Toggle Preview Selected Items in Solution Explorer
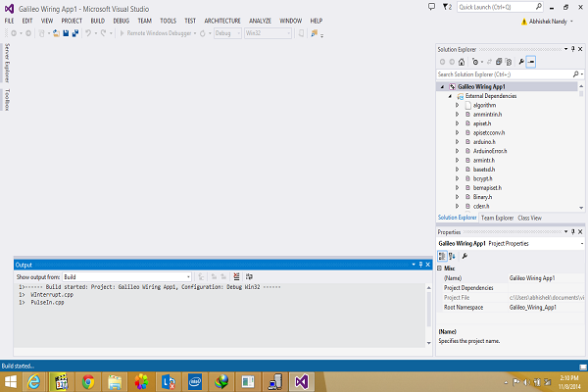 tap(531, 62)
